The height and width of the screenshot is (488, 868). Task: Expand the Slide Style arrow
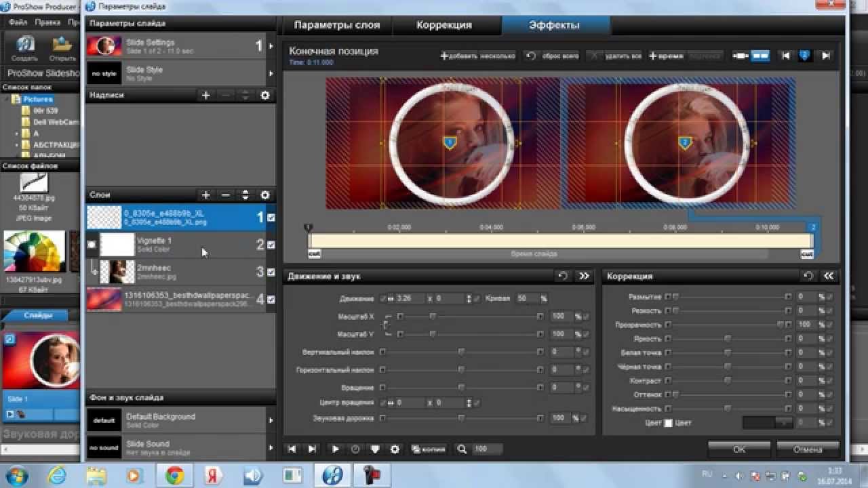[x=271, y=73]
